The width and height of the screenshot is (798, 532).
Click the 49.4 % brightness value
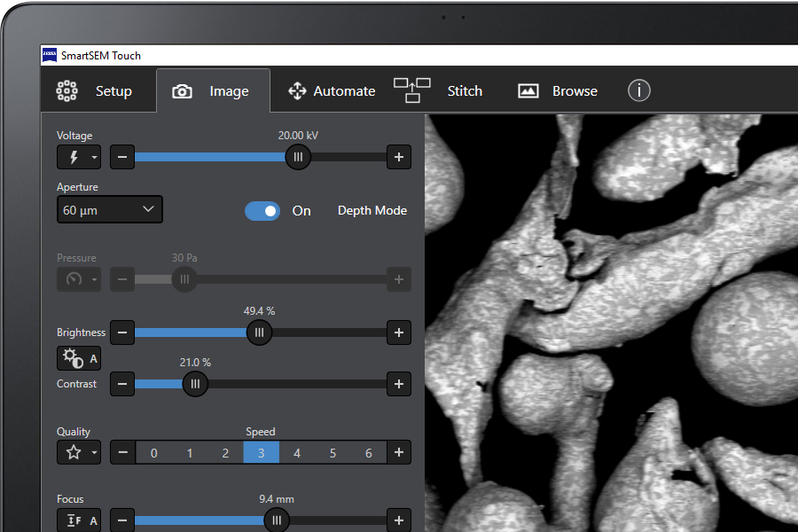coord(259,311)
